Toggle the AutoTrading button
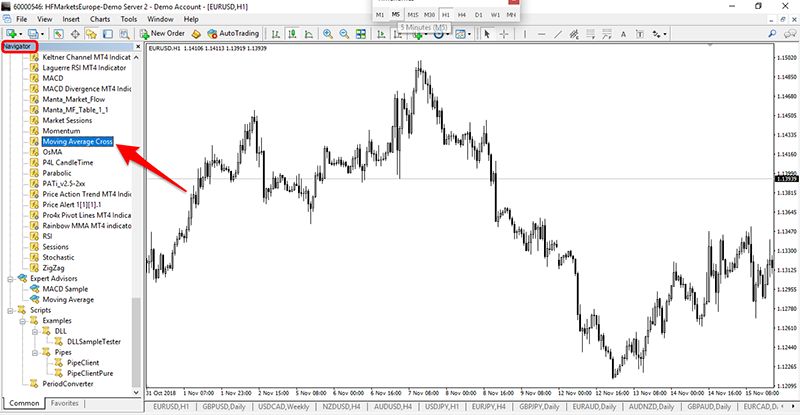This screenshot has height=415, width=800. 233,34
